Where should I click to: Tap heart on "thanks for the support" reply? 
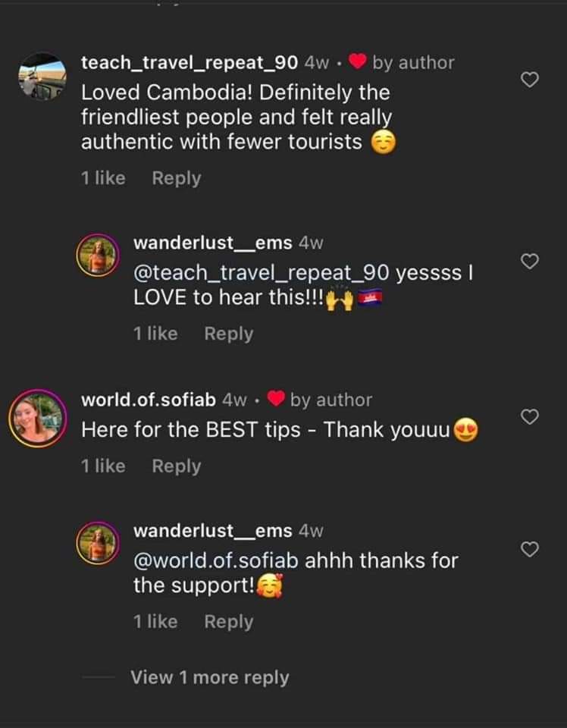[x=531, y=549]
